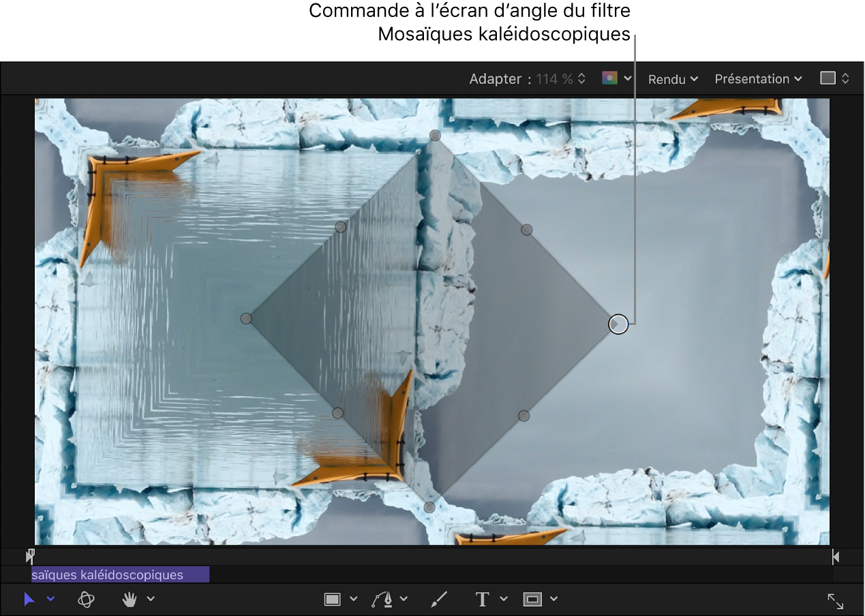This screenshot has height=616, width=865.
Task: Expand the shape tools dropdown arrow
Action: click(353, 599)
